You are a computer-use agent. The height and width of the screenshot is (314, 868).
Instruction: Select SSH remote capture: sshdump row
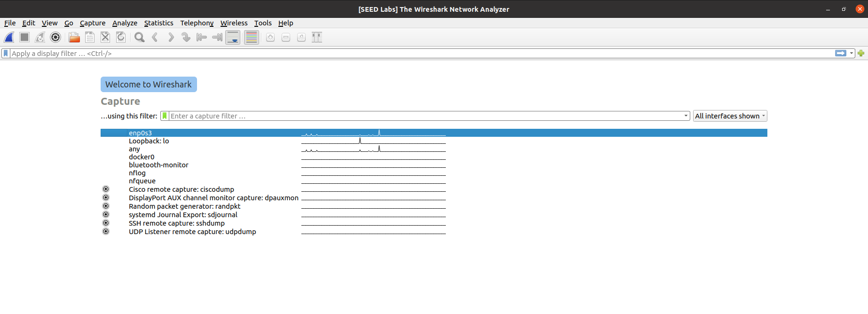coord(434,223)
